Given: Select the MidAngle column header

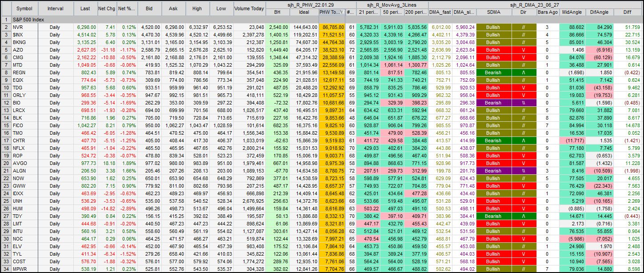Looking at the screenshot, I should (572, 12).
